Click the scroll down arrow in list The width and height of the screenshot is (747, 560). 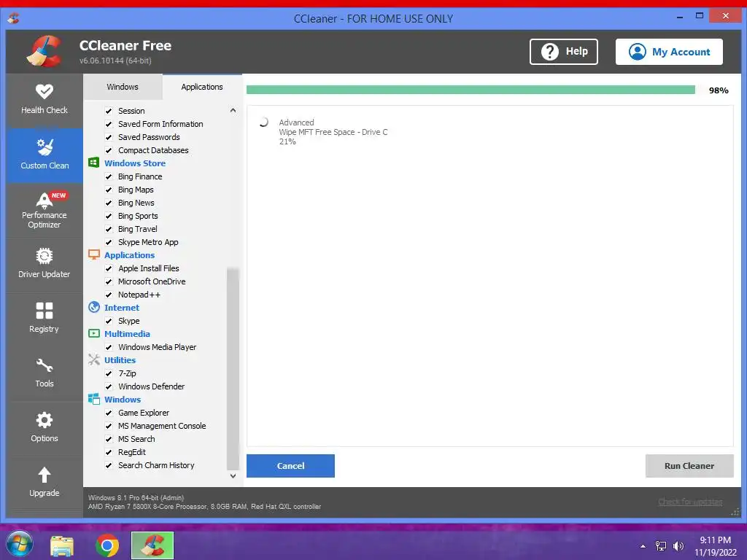[233, 475]
